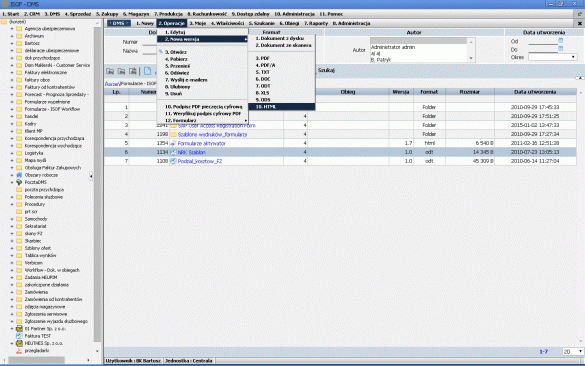Click the first folder icon in toolbar
The width and height of the screenshot is (585, 366).
(110, 71)
